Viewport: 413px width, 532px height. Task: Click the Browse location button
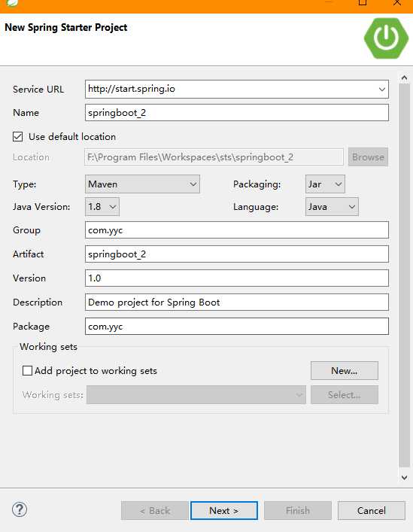coord(368,157)
